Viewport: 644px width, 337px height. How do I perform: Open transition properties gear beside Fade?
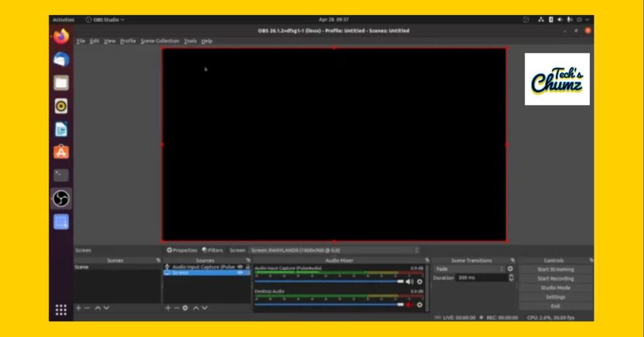(510, 269)
